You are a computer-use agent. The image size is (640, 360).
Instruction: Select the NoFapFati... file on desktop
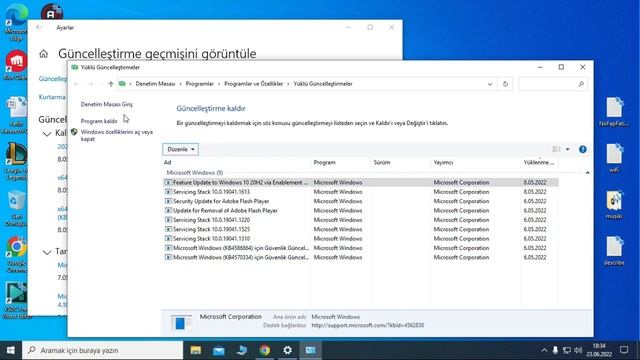(x=614, y=112)
